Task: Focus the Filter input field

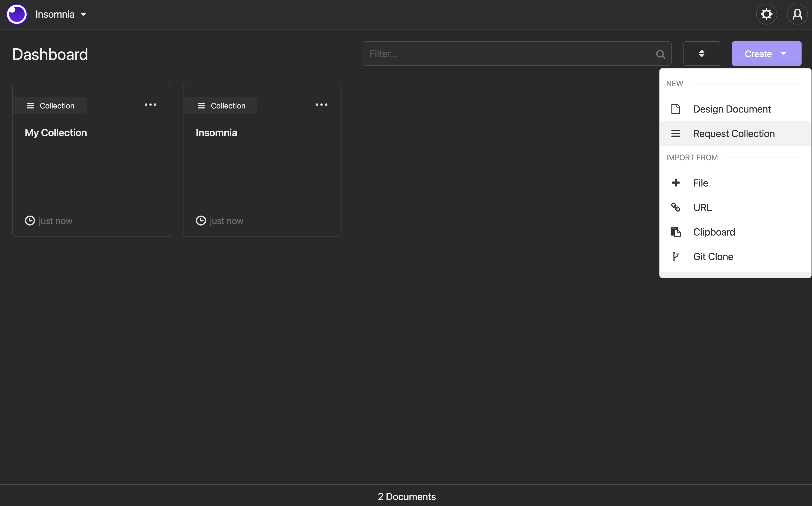Action: click(517, 54)
